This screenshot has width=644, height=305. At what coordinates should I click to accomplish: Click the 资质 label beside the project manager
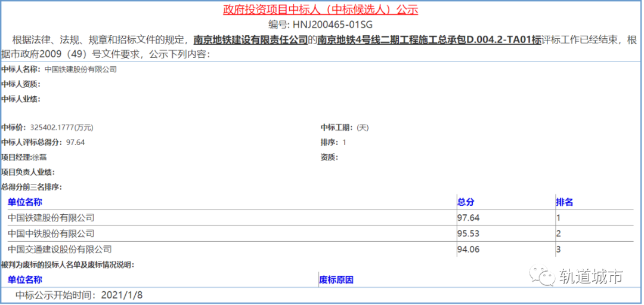(329, 157)
